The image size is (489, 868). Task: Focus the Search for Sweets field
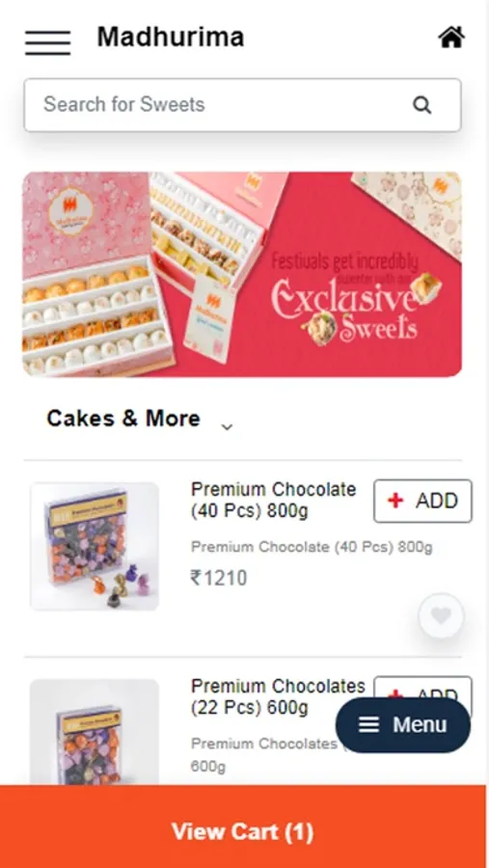click(242, 104)
